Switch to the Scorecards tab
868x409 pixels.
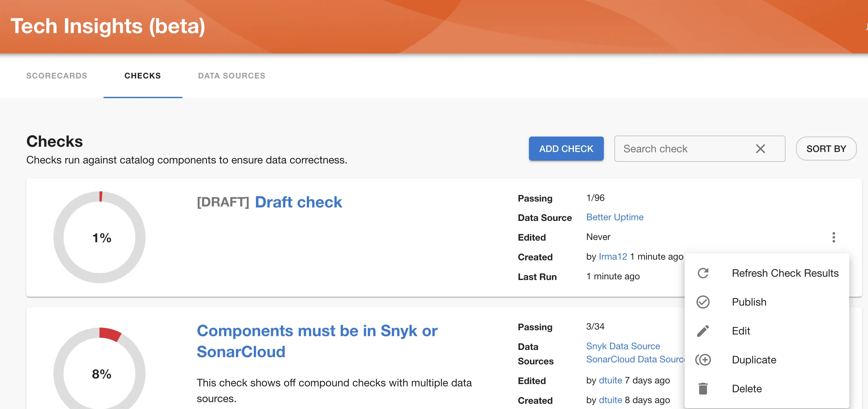pos(57,76)
